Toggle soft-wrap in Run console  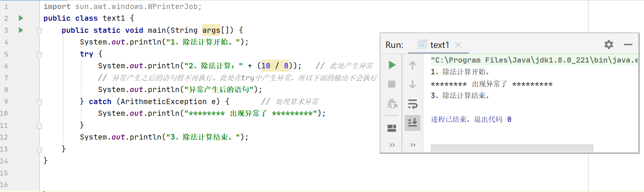pyautogui.click(x=413, y=104)
